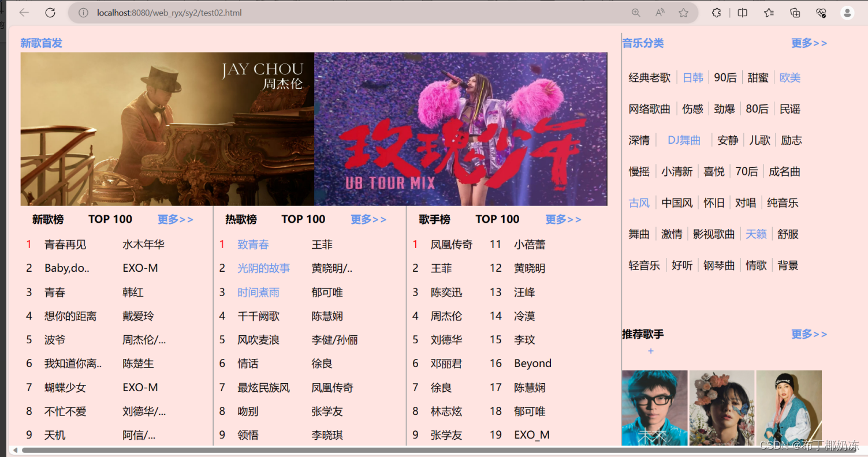Open the song 光阴的故事
The height and width of the screenshot is (457, 868).
pos(264,268)
